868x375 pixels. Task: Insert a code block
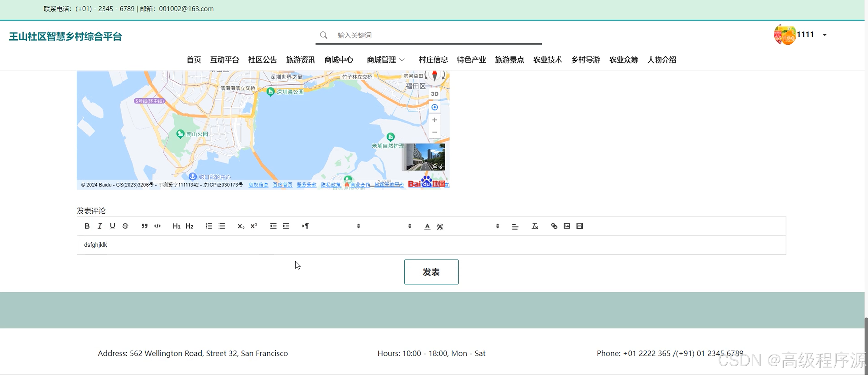157,226
